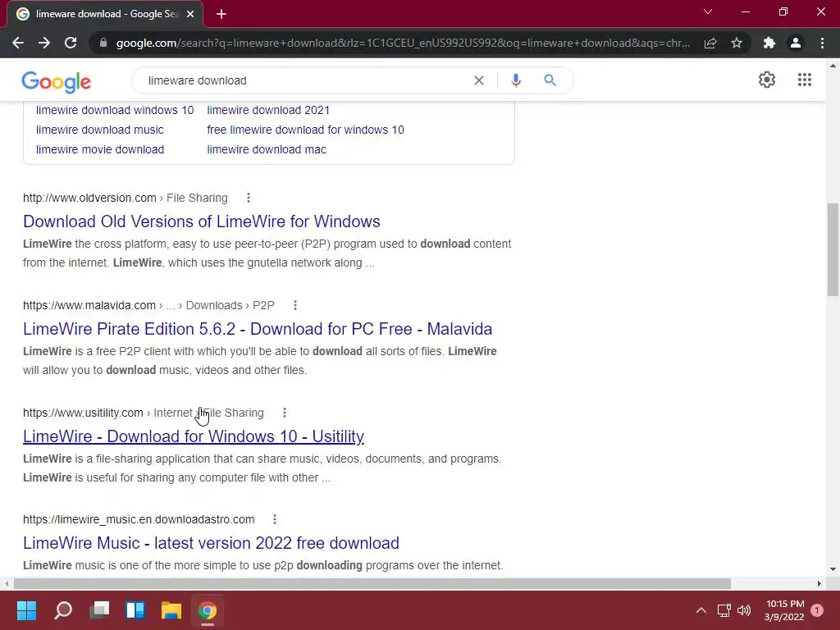Search limewire download mac suggestion
Image resolution: width=840 pixels, height=630 pixels.
(x=267, y=149)
